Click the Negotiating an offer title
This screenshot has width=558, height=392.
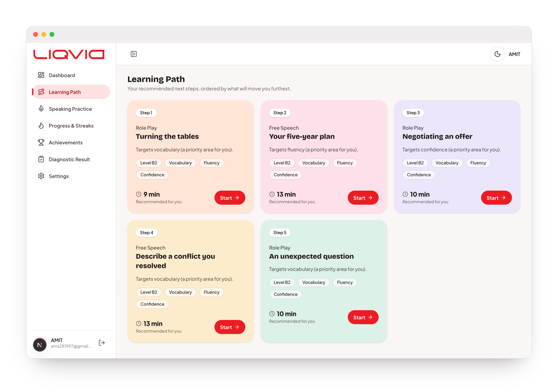pyautogui.click(x=437, y=136)
